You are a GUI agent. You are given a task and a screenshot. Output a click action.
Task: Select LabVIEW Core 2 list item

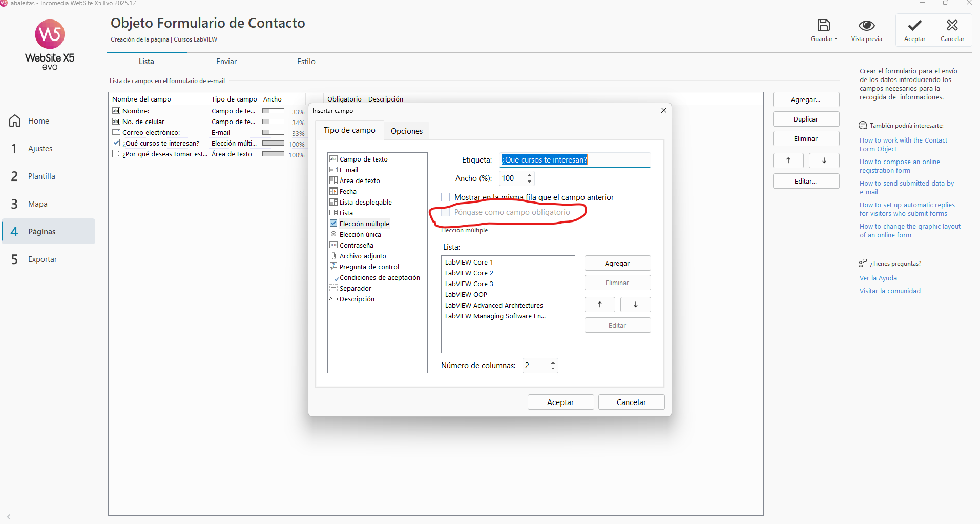point(469,273)
